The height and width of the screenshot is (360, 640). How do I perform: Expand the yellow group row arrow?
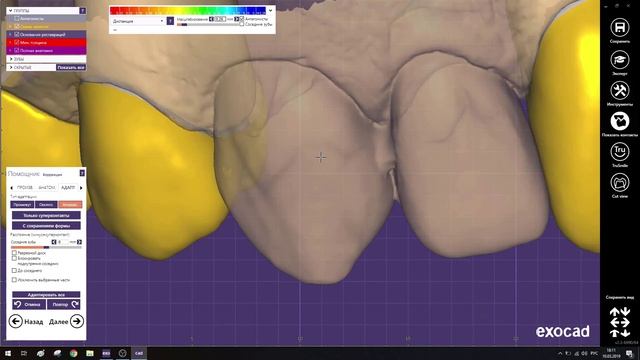10,27
